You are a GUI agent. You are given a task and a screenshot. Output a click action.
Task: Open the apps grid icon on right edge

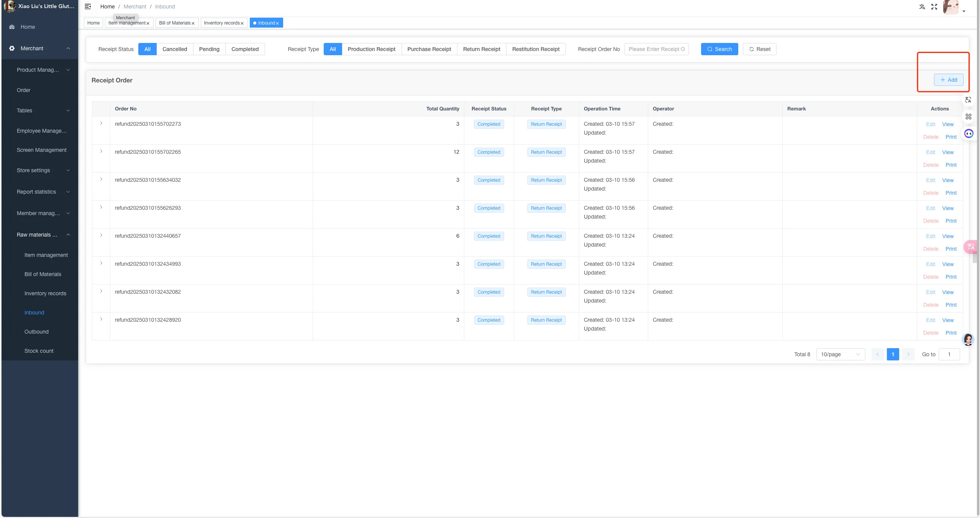click(968, 117)
